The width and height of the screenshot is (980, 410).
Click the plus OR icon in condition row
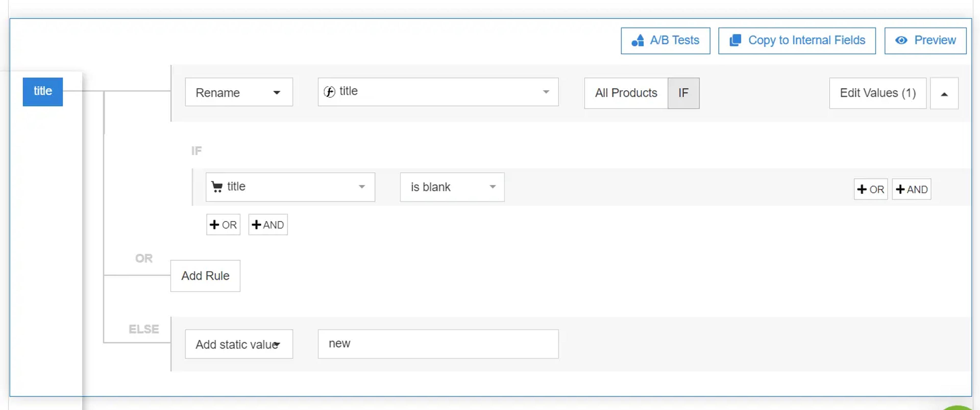[x=871, y=189]
